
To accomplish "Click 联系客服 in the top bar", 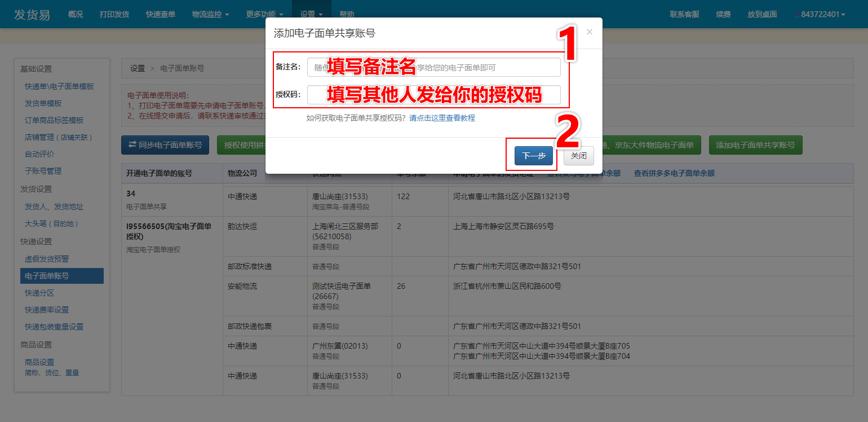I will pyautogui.click(x=685, y=14).
